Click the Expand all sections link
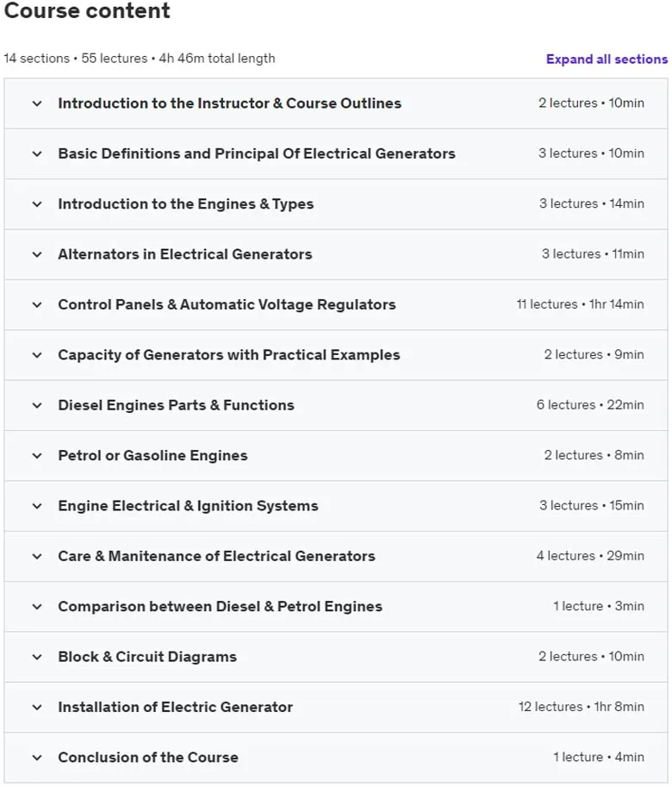Screen dimensions: 672x787 [x=607, y=59]
